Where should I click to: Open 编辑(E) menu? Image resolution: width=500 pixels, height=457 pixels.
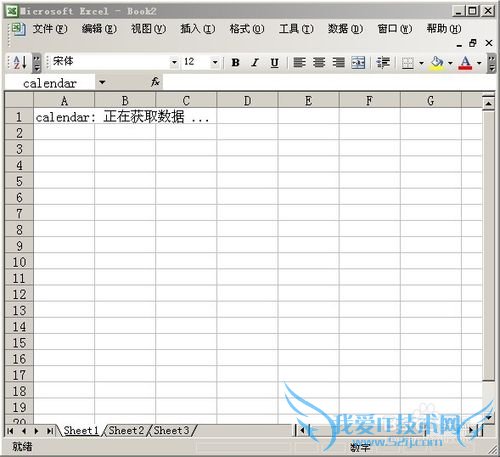99,29
